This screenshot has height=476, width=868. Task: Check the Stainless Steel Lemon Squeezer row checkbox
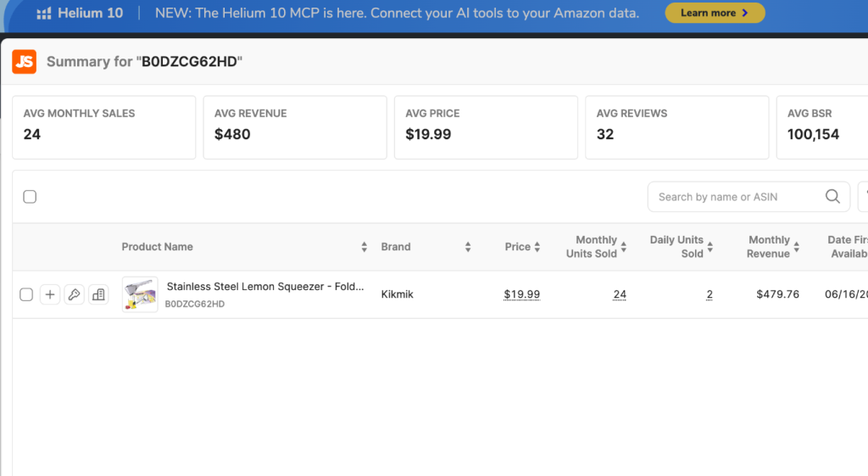click(x=26, y=294)
